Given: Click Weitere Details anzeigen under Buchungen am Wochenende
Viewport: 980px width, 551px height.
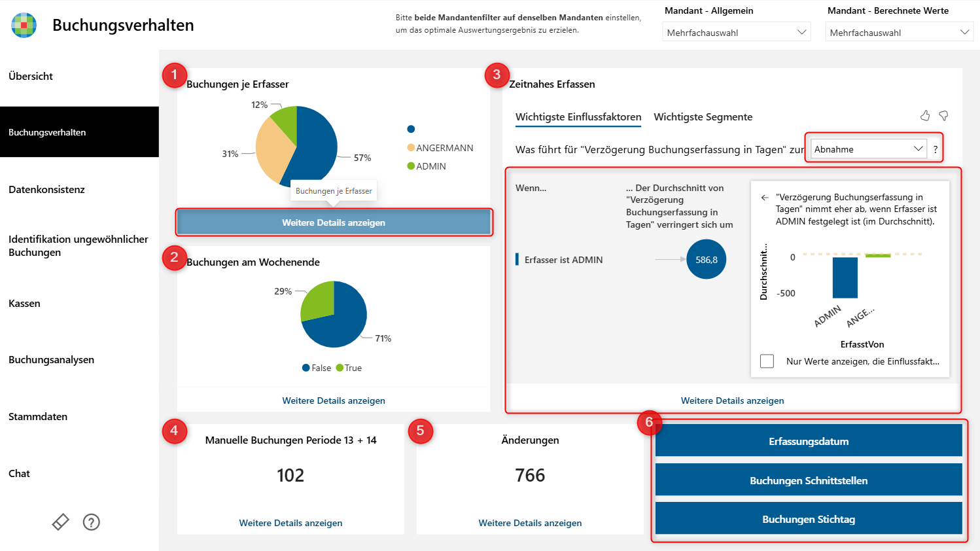Looking at the screenshot, I should [334, 400].
